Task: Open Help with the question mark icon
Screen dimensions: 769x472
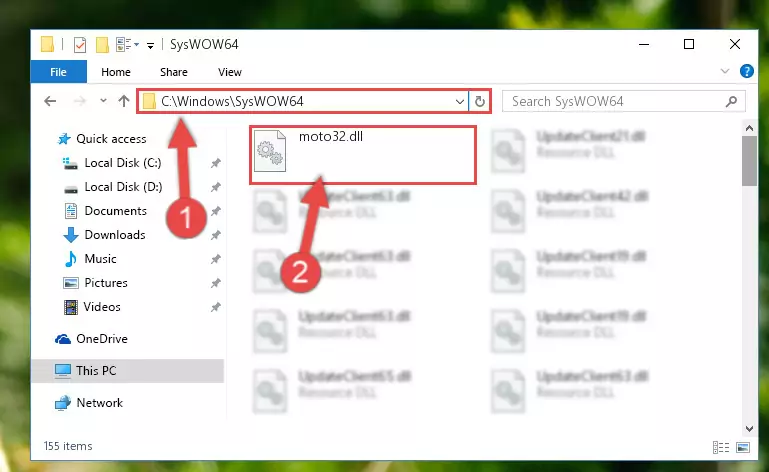Action: pyautogui.click(x=746, y=72)
